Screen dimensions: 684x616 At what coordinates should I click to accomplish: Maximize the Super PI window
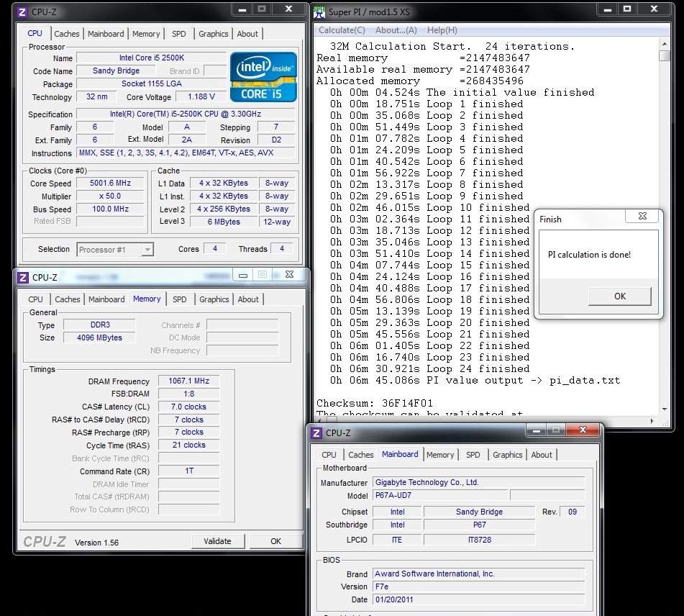(627, 9)
